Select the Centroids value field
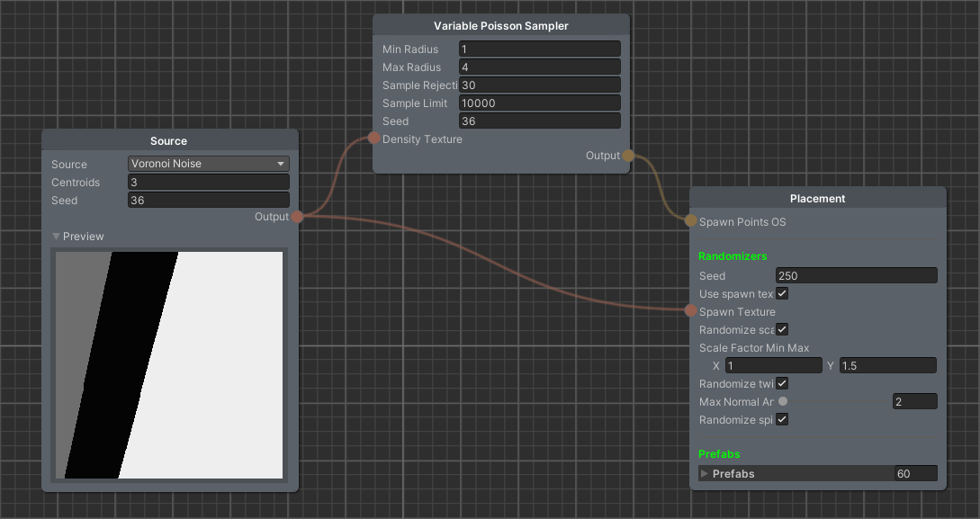The width and height of the screenshot is (980, 519). [208, 182]
